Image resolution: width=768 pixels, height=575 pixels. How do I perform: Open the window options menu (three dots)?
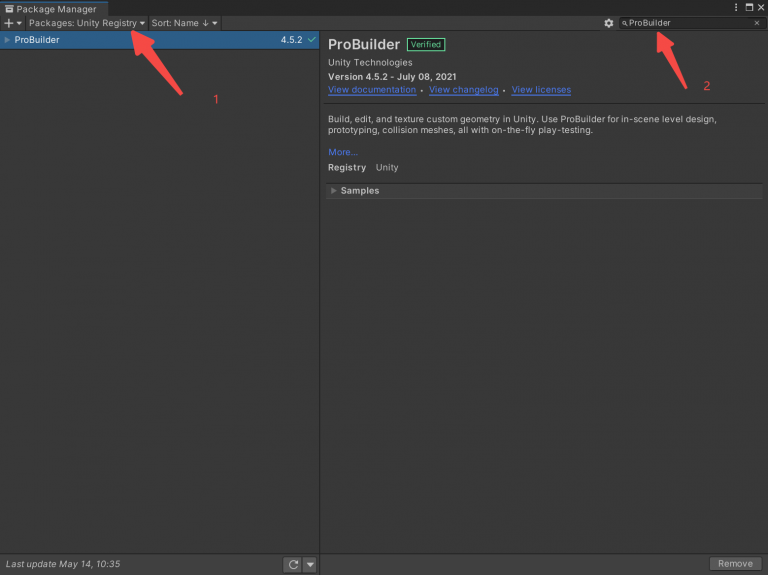(x=749, y=8)
